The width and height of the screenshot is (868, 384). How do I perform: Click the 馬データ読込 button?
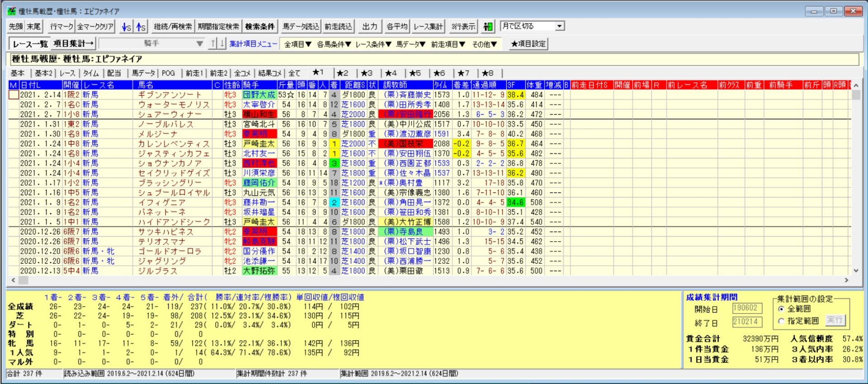300,27
